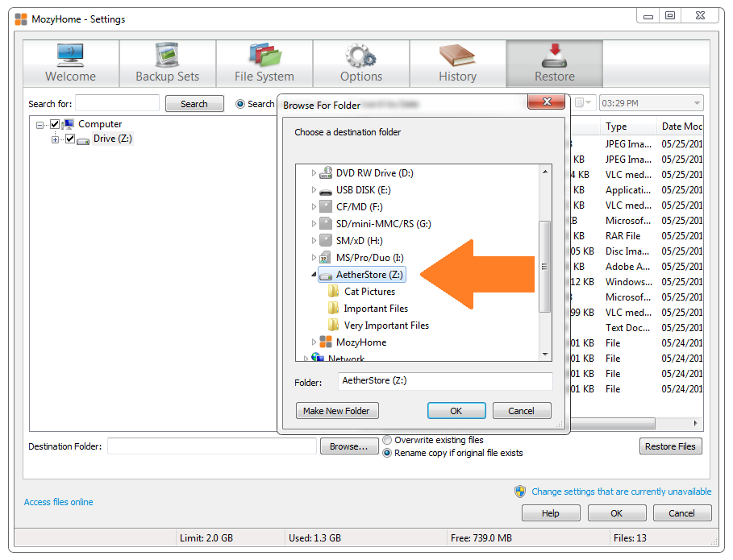Open Access files online link

click(58, 502)
